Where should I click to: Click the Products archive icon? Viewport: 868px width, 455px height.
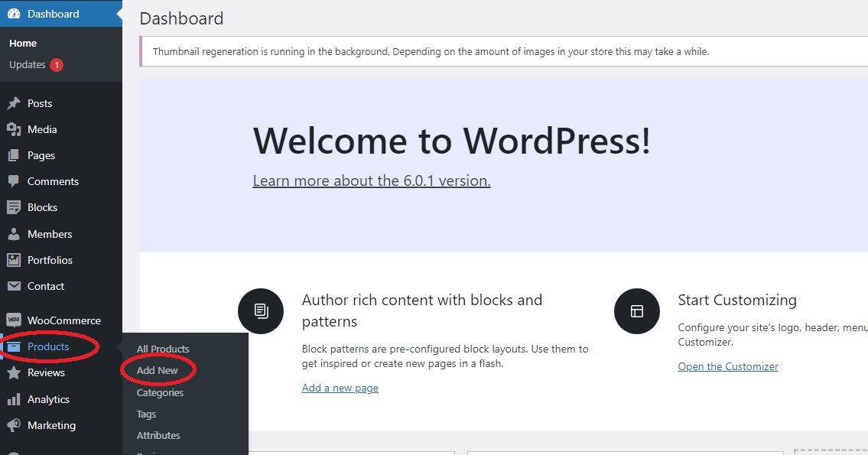point(14,347)
